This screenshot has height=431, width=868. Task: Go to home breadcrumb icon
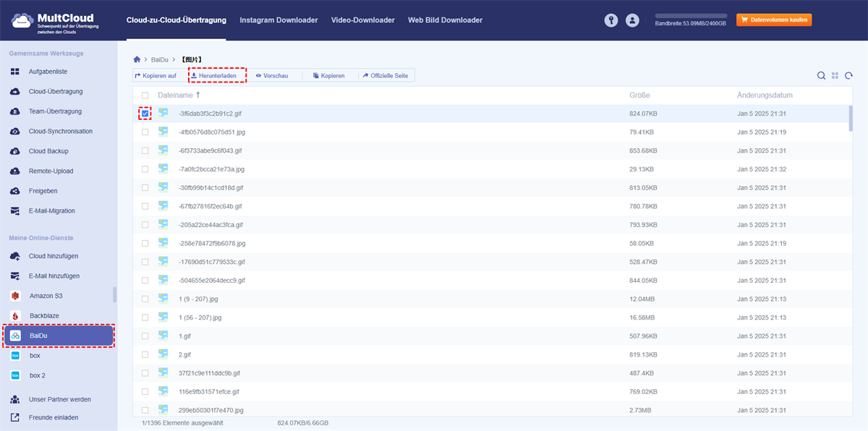pos(137,59)
